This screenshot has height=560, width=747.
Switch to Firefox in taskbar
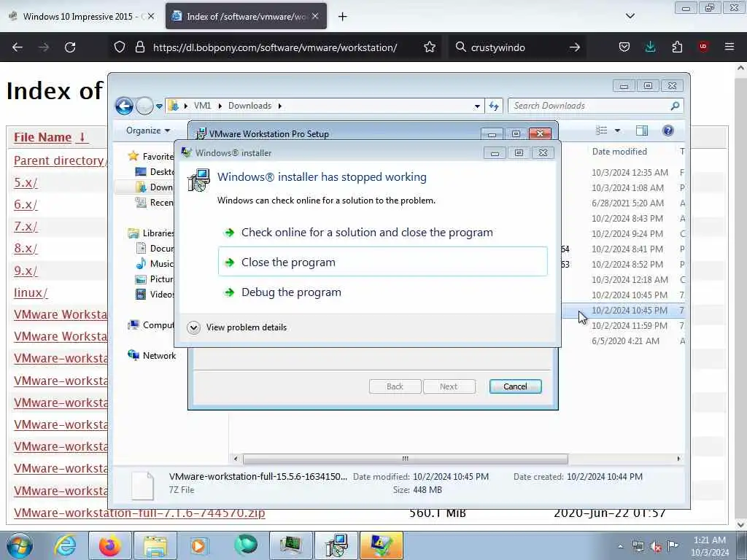tap(109, 545)
